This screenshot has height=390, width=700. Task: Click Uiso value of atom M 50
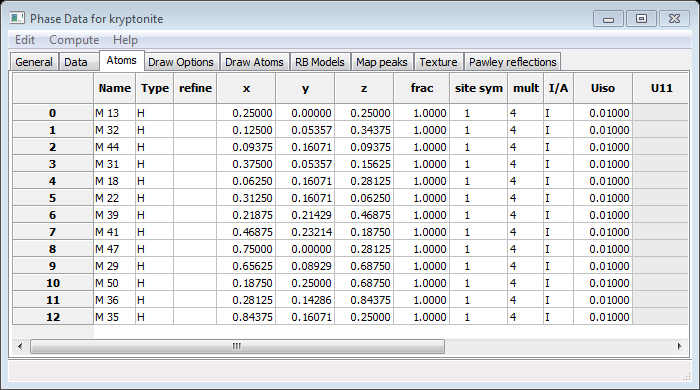[603, 283]
